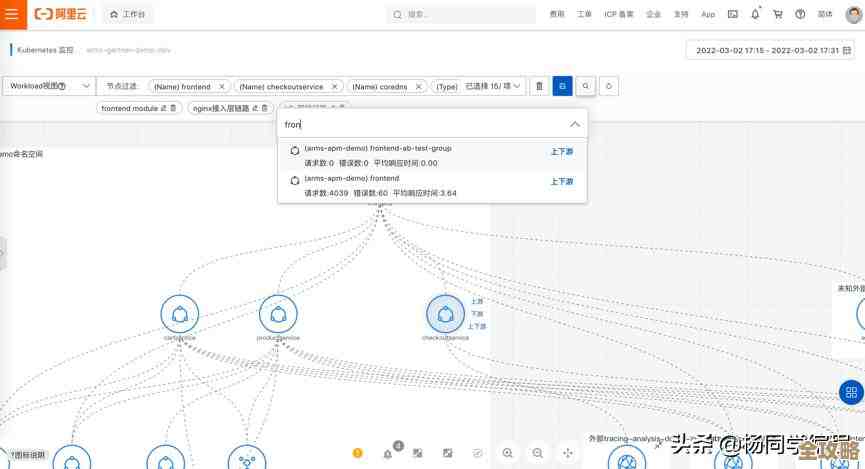Click the orange status indicator icon
This screenshot has height=469, width=865.
pos(357,453)
